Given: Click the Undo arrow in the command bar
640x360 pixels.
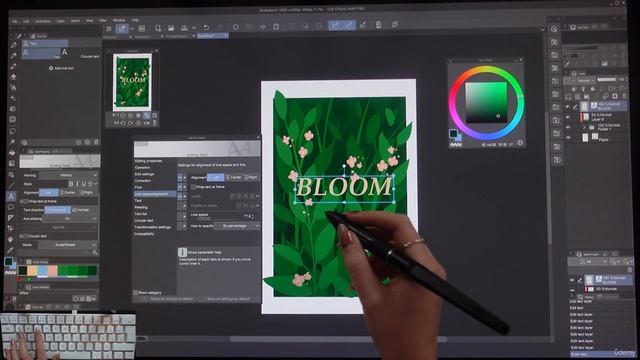Looking at the screenshot, I should pos(206,27).
